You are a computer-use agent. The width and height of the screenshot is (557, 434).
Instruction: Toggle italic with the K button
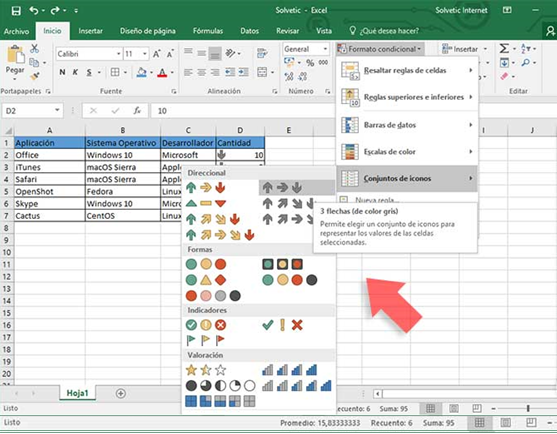(75, 72)
